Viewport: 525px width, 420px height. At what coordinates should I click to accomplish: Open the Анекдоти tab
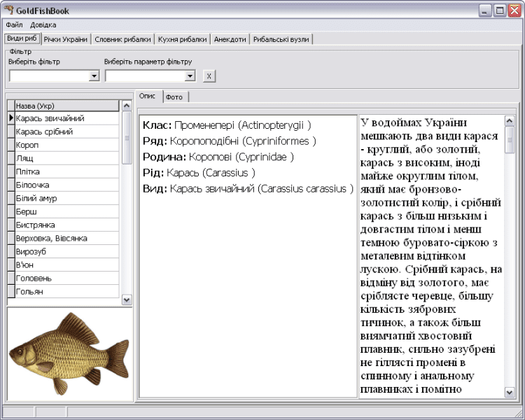[230, 39]
